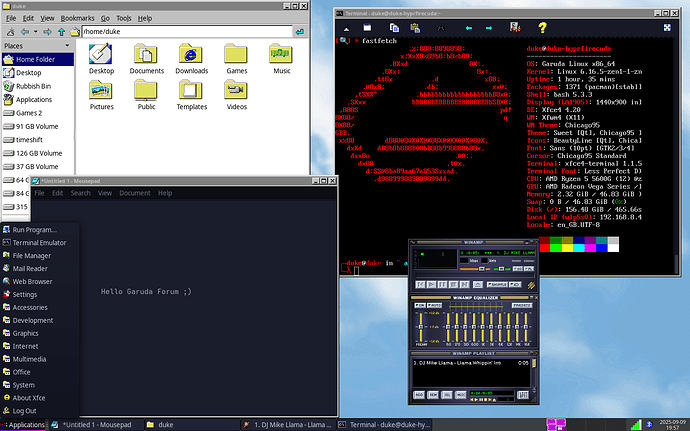Open the Videos folder icon
The width and height of the screenshot is (690, 431).
(237, 91)
